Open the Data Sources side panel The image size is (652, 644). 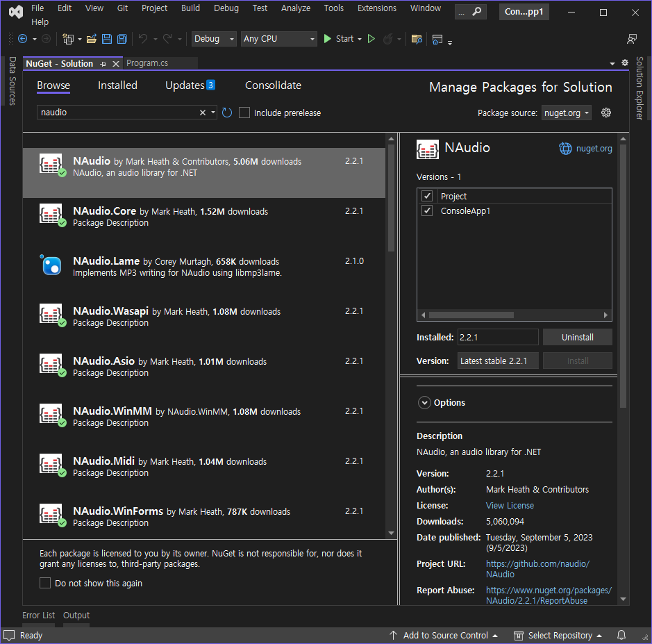pyautogui.click(x=12, y=81)
